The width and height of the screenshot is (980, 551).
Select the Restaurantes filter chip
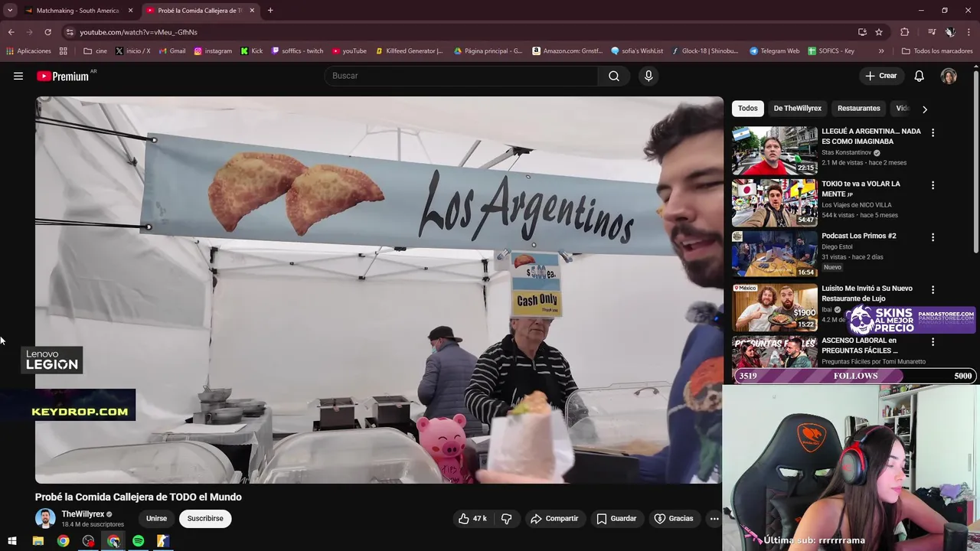858,109
